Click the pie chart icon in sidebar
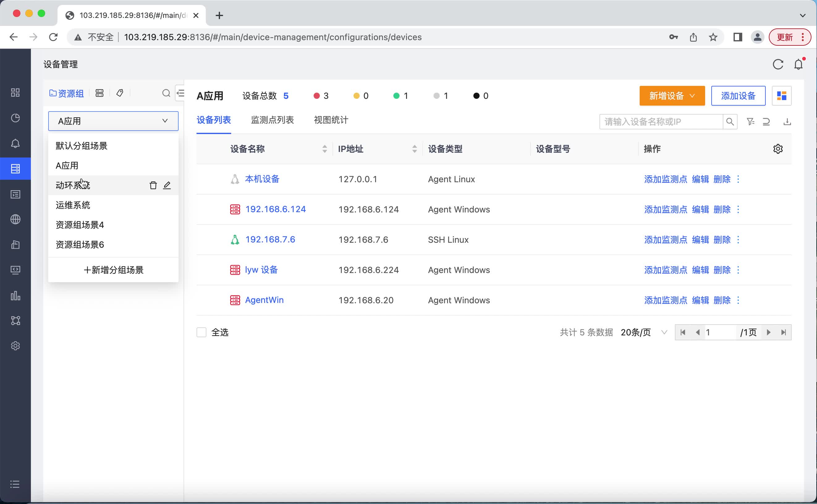The height and width of the screenshot is (504, 817). pos(15,118)
